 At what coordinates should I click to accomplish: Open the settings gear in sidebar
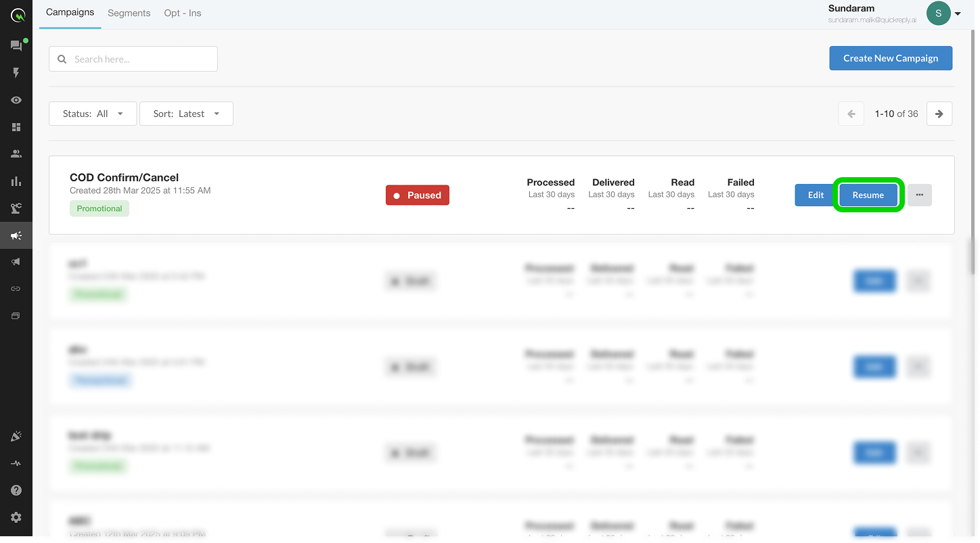click(16, 517)
